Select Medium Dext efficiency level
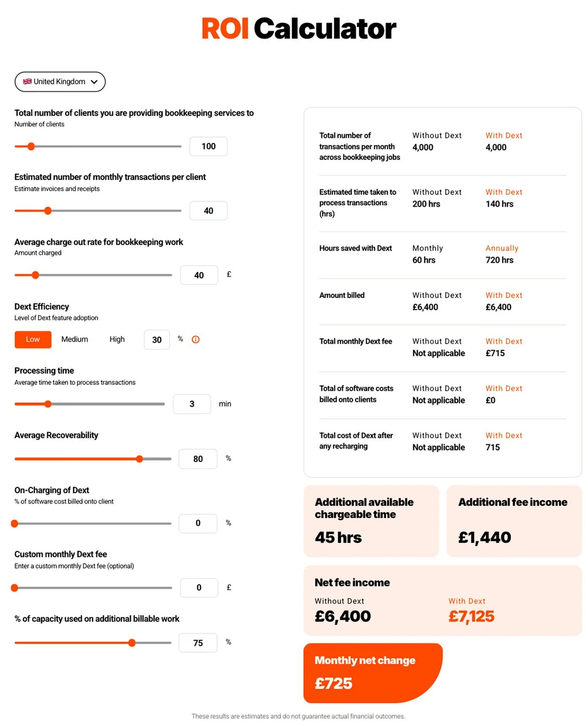The image size is (588, 727). (x=75, y=339)
